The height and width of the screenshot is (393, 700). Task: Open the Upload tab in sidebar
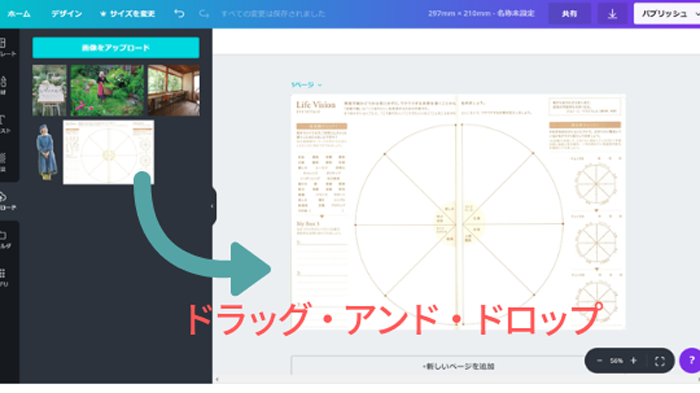coord(7,201)
